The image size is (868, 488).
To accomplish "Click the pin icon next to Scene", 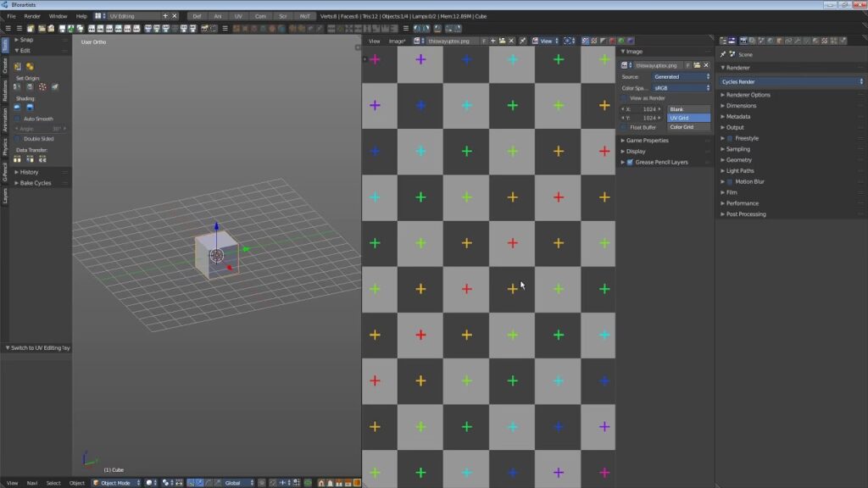I will (723, 54).
